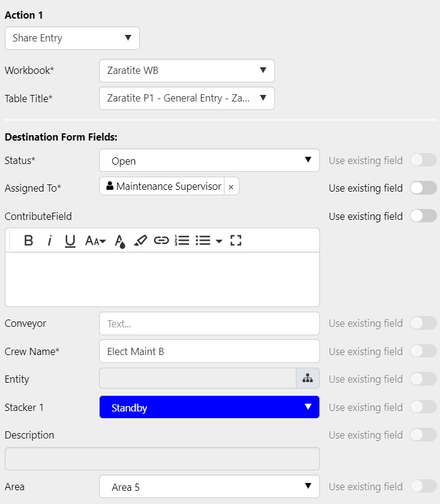The image size is (440, 504).
Task: Remove the Maintenance Supervisor assignee
Action: coord(231,187)
